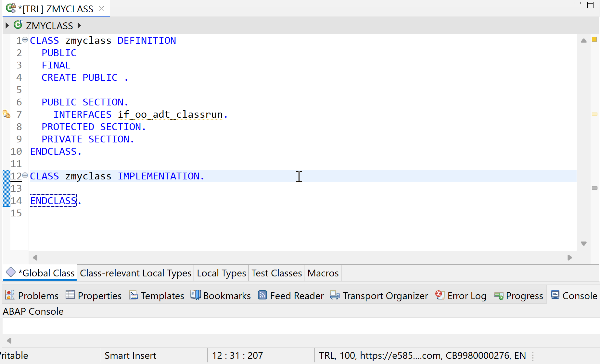Click the warning marker on line 7
This screenshot has width=600, height=364.
(x=6, y=114)
